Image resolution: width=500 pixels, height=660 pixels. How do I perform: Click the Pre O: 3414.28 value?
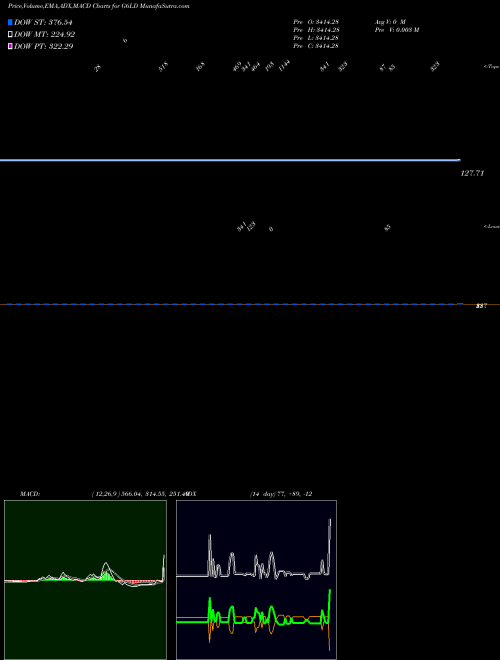point(316,22)
